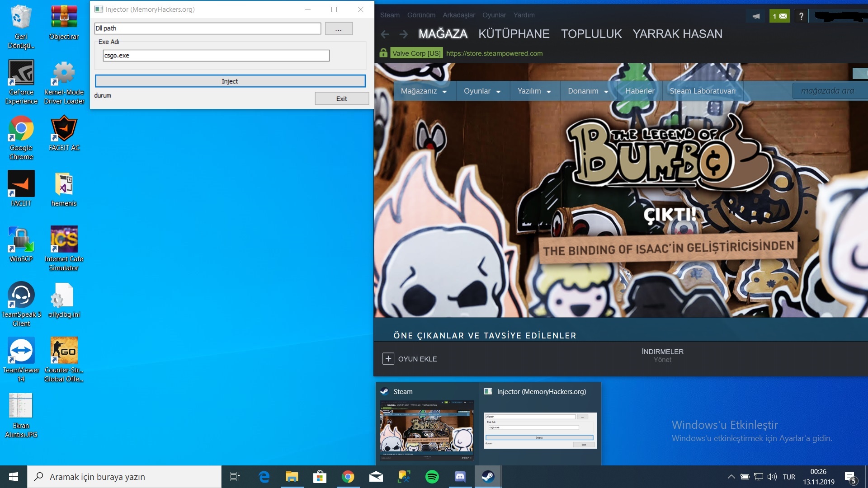868x488 pixels.
Task: Click the Dll path input field
Action: point(208,28)
